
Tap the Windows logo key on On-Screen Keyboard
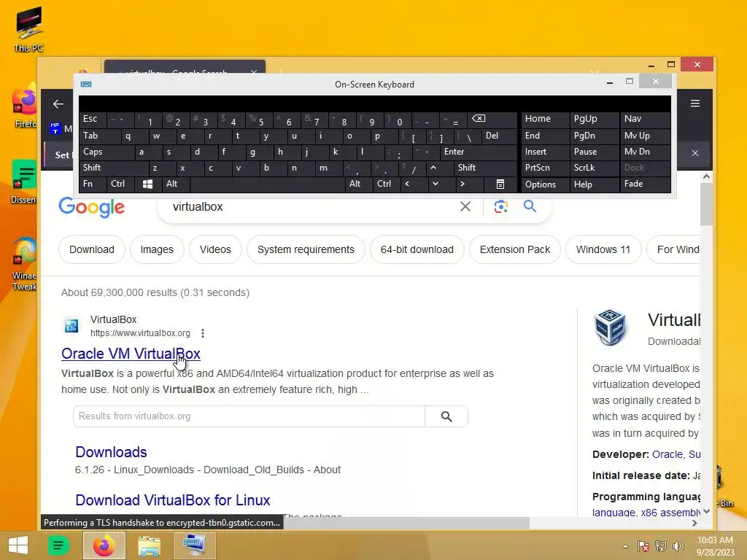click(x=147, y=184)
